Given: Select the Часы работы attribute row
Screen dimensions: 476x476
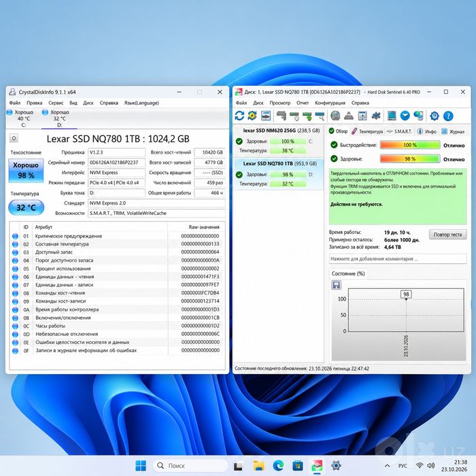Looking at the screenshot, I should (x=118, y=326).
